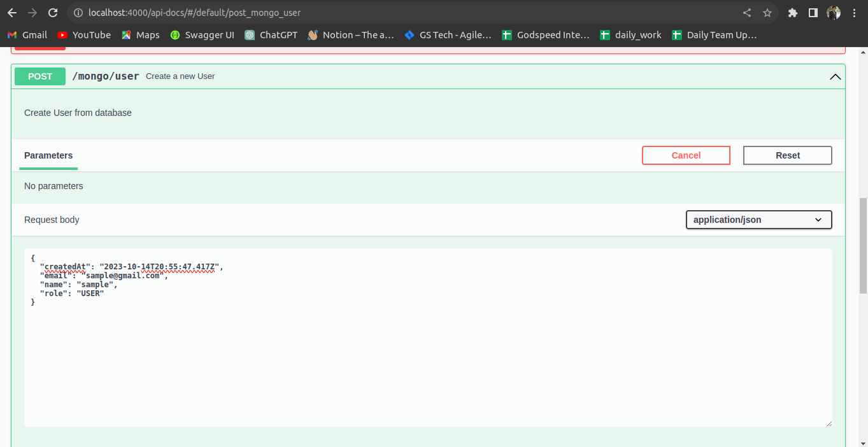Click the "name": "sample" line
This screenshot has width=868, height=447.
pos(78,285)
